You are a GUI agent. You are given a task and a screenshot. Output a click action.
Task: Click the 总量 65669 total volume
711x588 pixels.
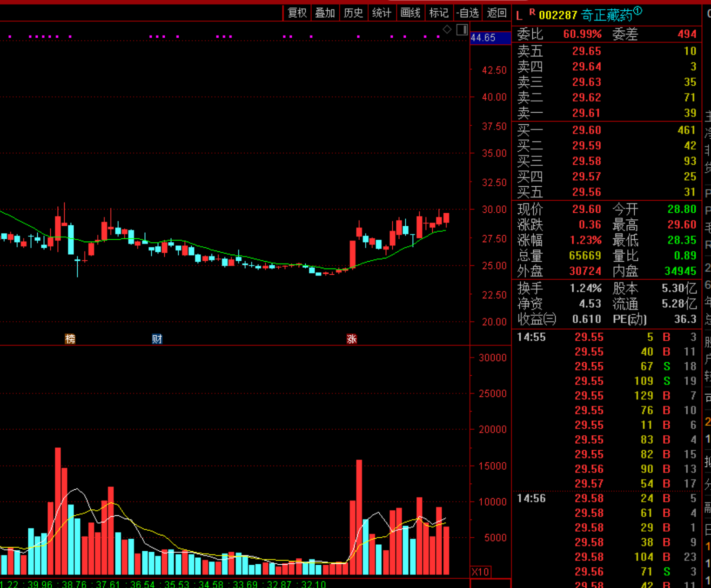pyautogui.click(x=585, y=256)
